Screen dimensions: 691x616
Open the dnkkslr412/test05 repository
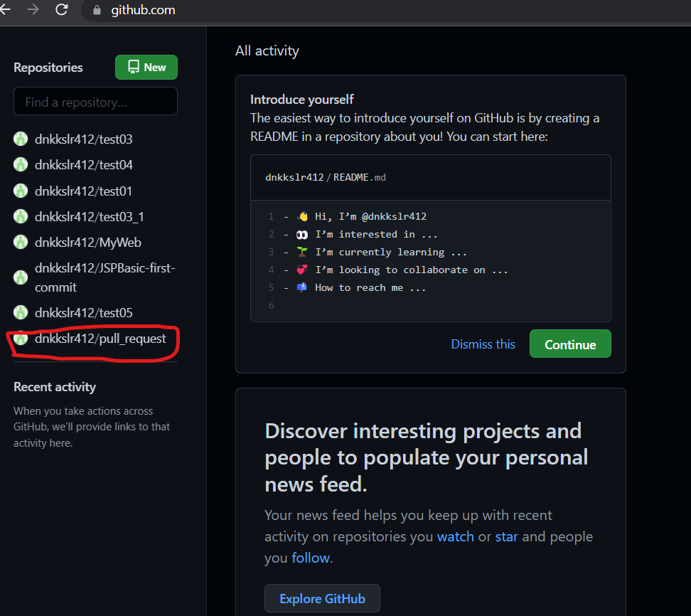pos(84,313)
